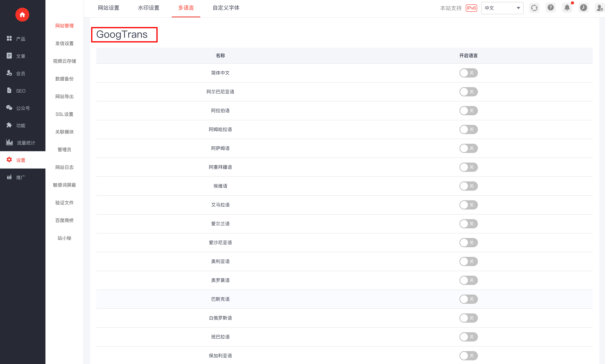Switch to 网站设置 tab
Screen dimensions: 605x364
(108, 8)
